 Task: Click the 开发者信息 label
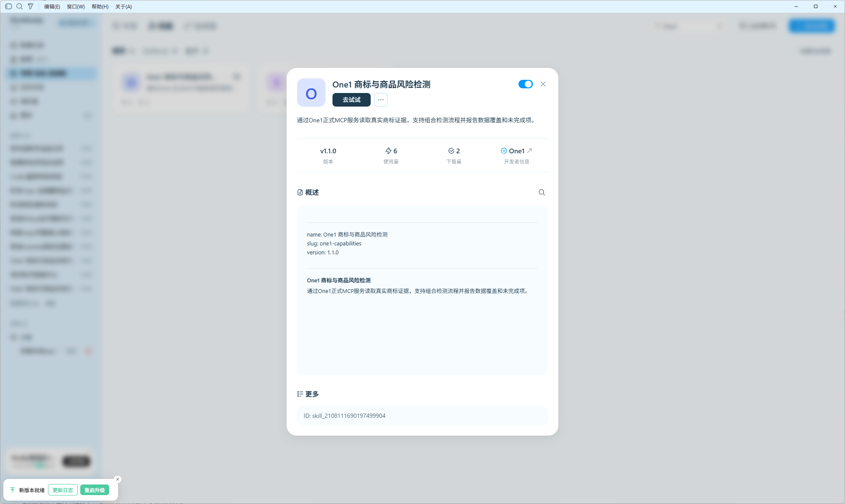pyautogui.click(x=517, y=162)
